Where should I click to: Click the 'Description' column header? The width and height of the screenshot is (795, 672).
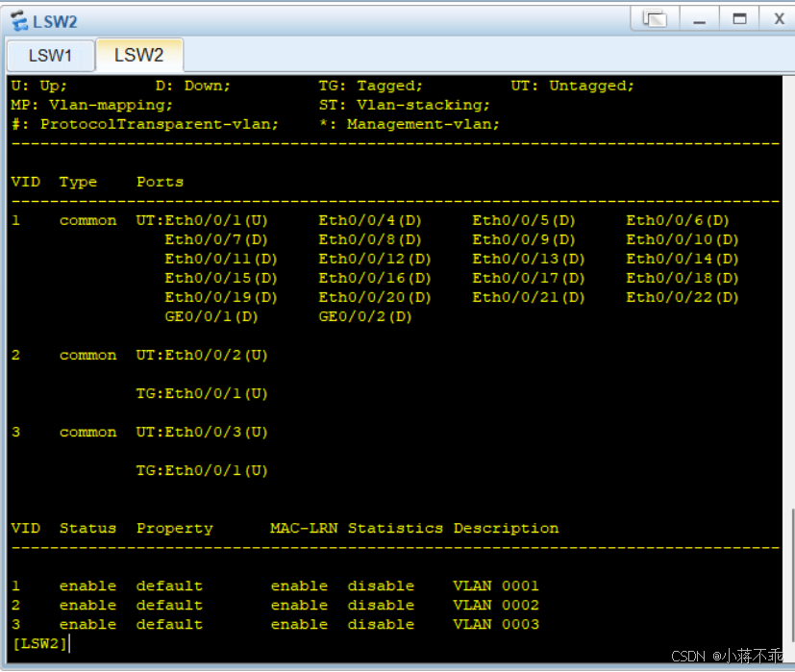(x=506, y=529)
